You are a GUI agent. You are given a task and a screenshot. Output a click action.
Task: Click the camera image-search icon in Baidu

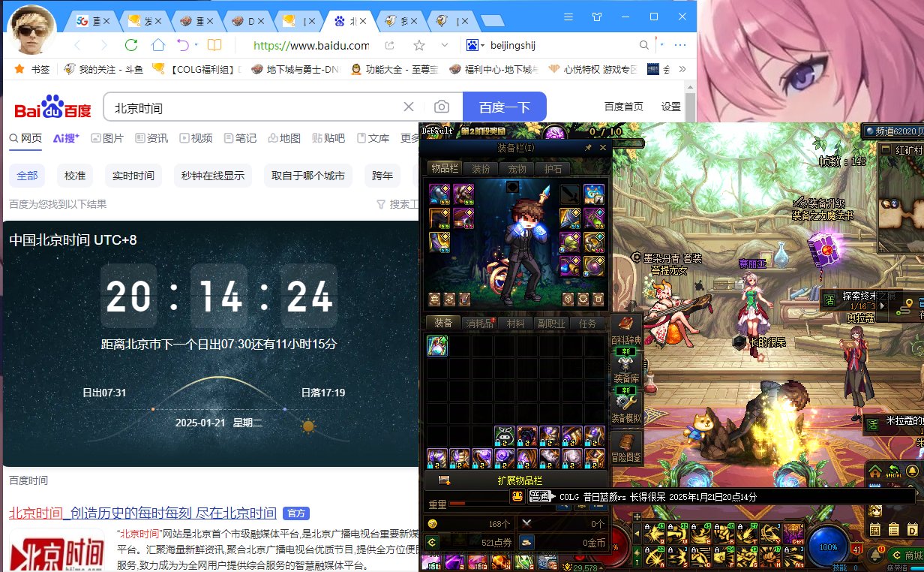pyautogui.click(x=442, y=107)
